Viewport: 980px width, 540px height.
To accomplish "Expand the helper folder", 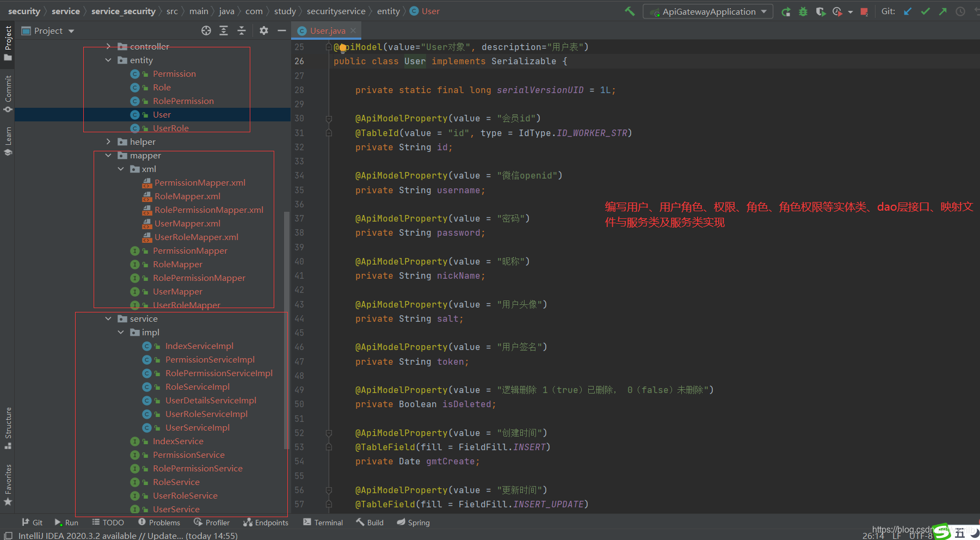I will tap(108, 142).
